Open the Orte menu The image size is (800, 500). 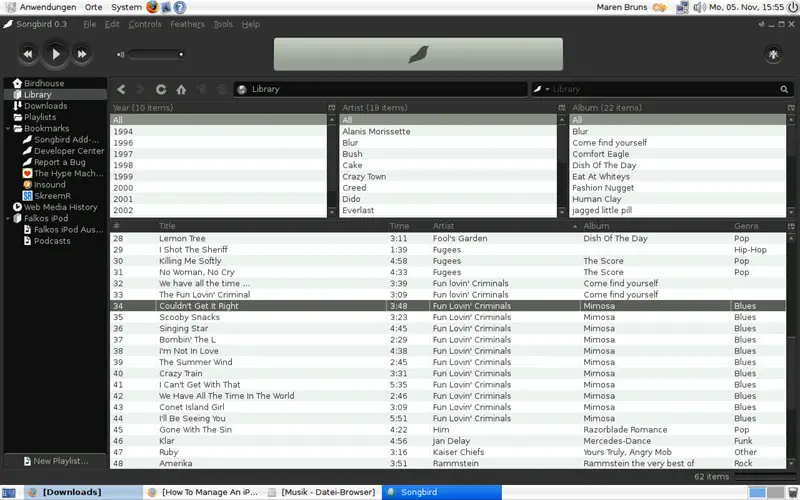pos(93,7)
